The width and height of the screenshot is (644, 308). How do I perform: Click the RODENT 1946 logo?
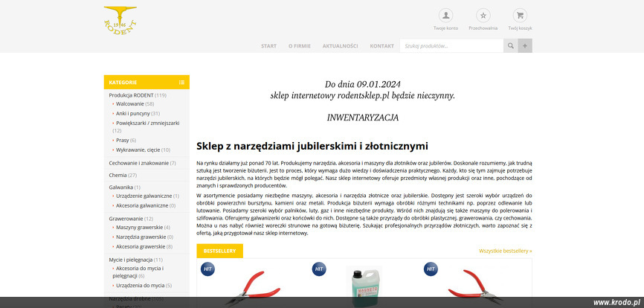click(x=120, y=21)
